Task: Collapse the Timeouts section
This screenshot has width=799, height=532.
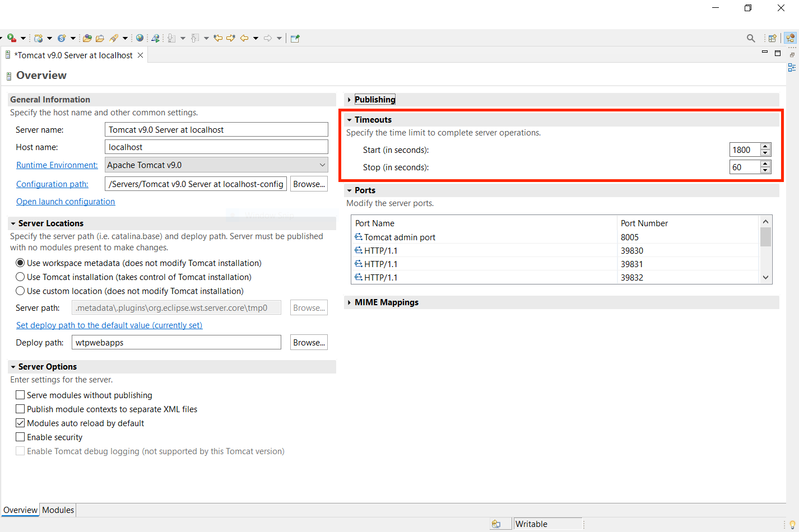Action: point(349,120)
